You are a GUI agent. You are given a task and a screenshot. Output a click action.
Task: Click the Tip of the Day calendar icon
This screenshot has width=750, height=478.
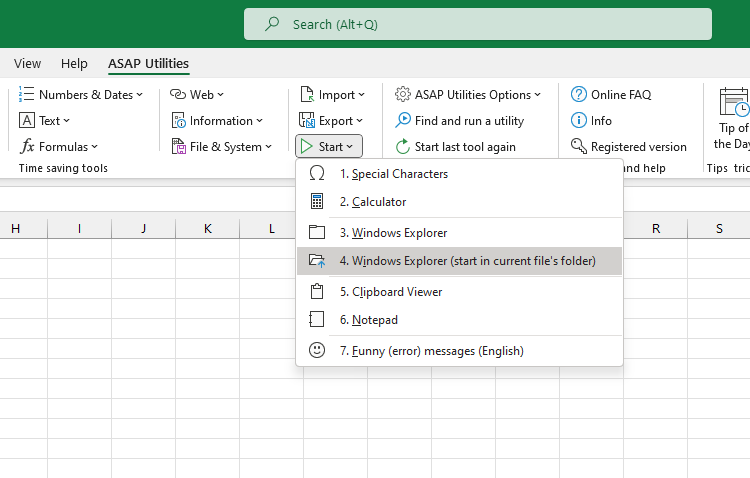click(x=734, y=101)
